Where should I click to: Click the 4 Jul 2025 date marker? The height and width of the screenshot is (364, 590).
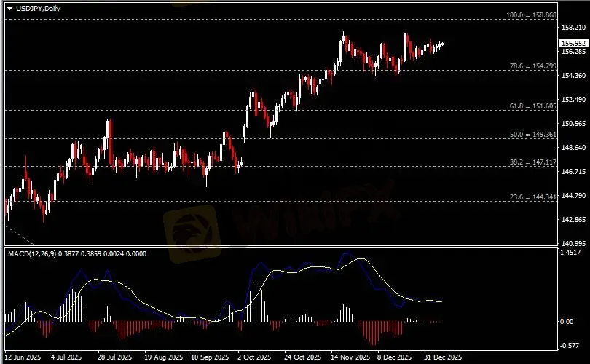[x=66, y=357]
